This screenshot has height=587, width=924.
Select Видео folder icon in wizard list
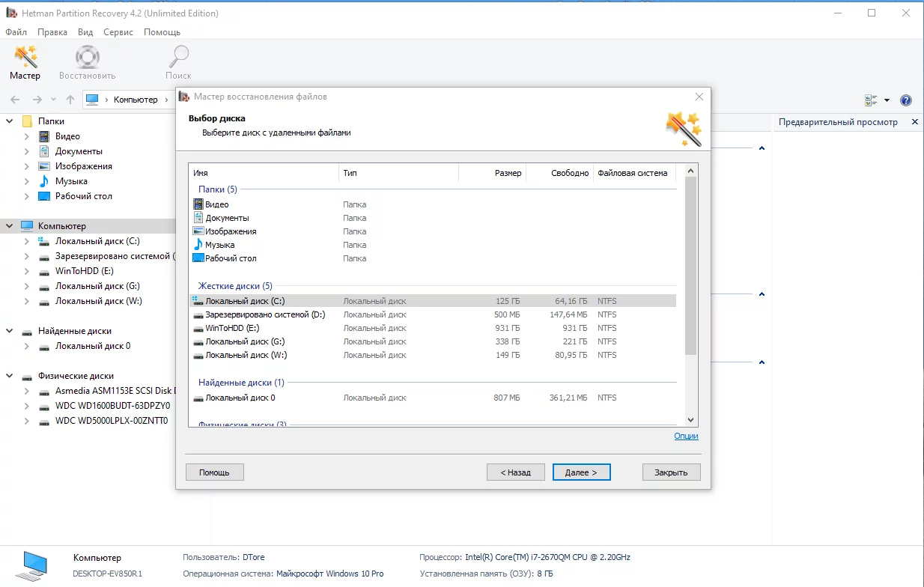198,204
